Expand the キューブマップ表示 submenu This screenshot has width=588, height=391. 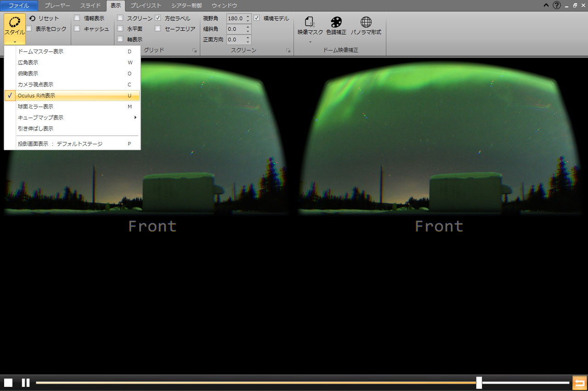pyautogui.click(x=72, y=118)
